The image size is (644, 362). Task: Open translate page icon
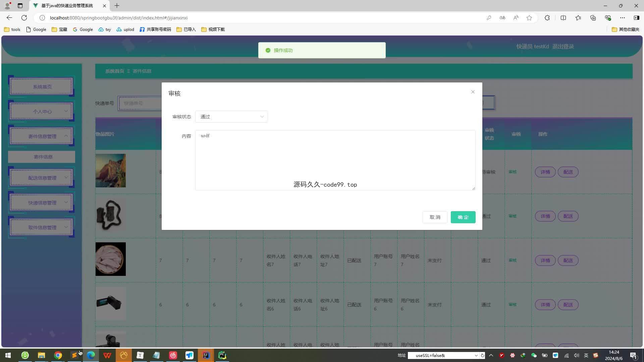(502, 18)
